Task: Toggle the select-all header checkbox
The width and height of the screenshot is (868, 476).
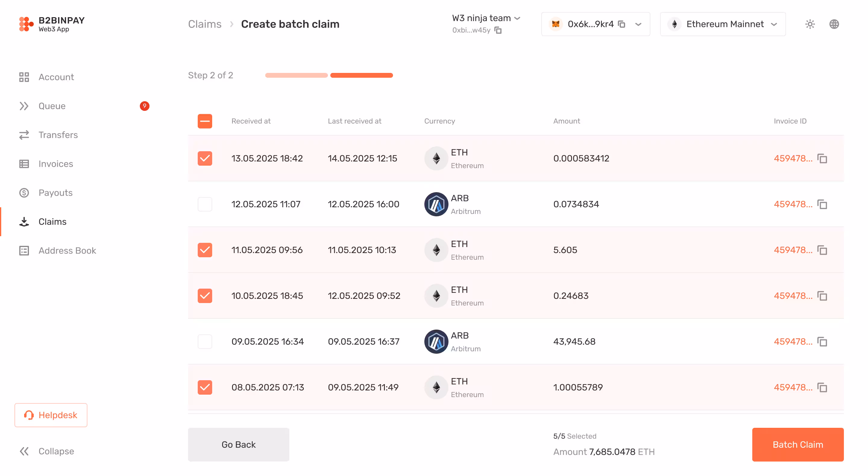Action: pyautogui.click(x=205, y=121)
